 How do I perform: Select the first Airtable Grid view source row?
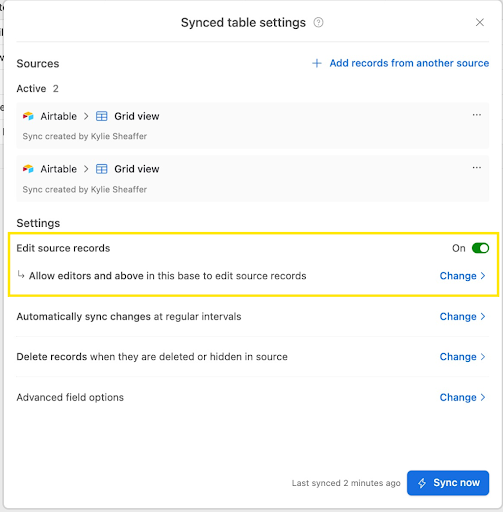(x=253, y=126)
